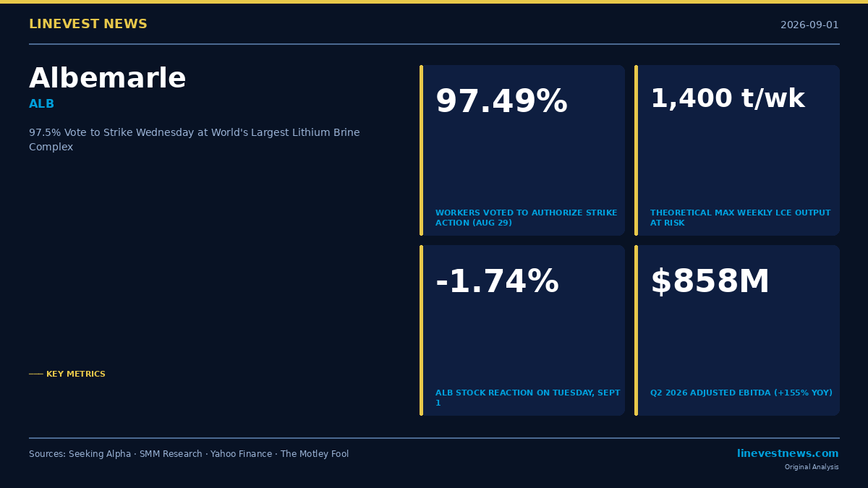
Task: Click the 97.49% strike vote figure
Action: click(x=501, y=102)
